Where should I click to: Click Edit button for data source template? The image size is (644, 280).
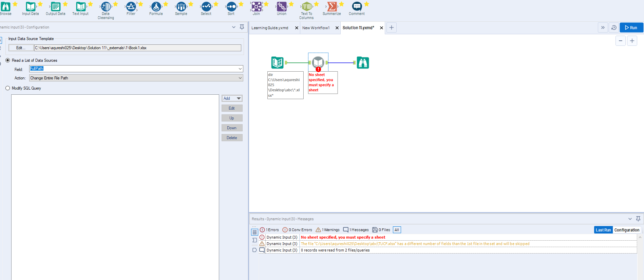(21, 48)
